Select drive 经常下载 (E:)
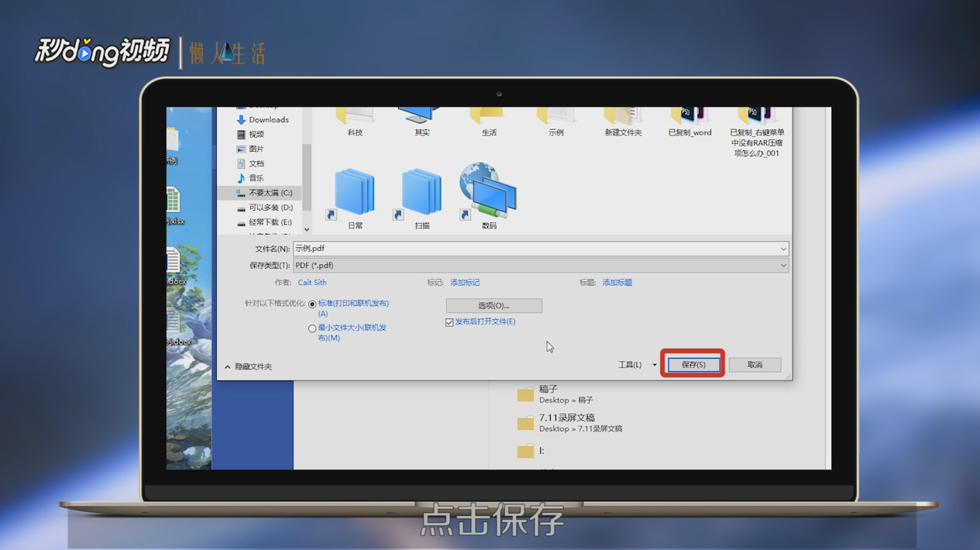Screen dimensions: 980x550 pyautogui.click(x=264, y=222)
